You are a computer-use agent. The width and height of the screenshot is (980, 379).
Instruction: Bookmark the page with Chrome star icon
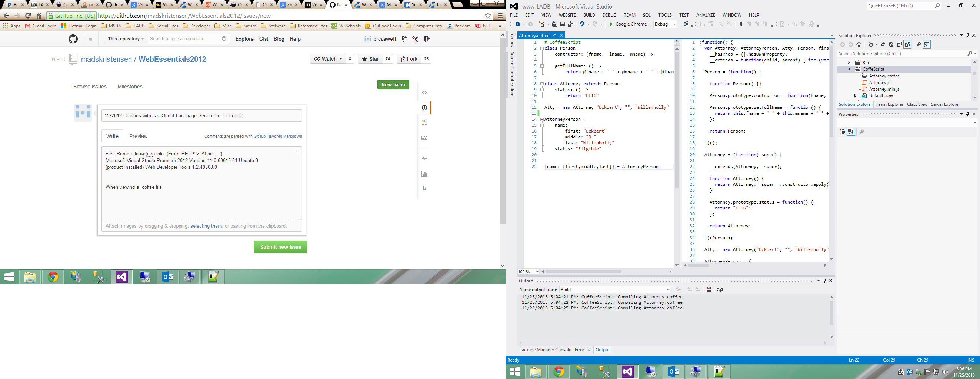coord(488,16)
